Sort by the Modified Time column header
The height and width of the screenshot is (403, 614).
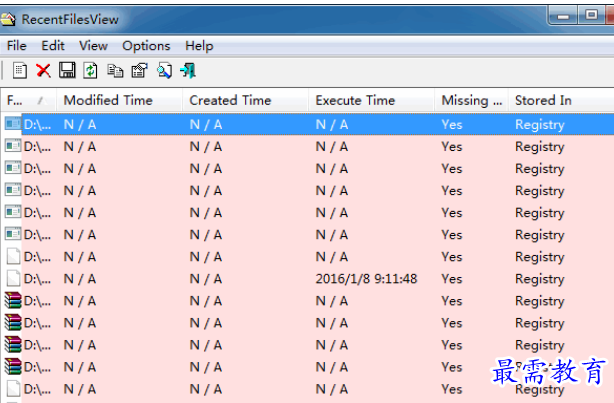click(120, 101)
